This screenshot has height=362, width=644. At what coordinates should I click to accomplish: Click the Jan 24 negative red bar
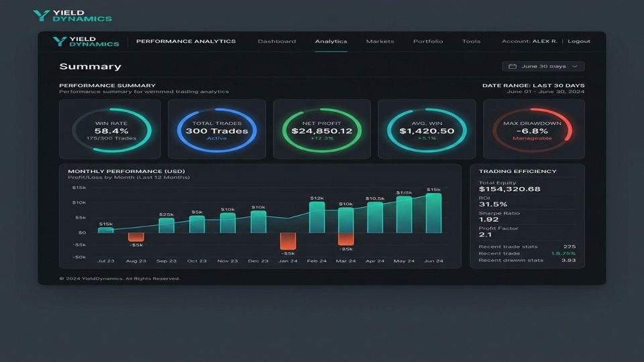(288, 241)
